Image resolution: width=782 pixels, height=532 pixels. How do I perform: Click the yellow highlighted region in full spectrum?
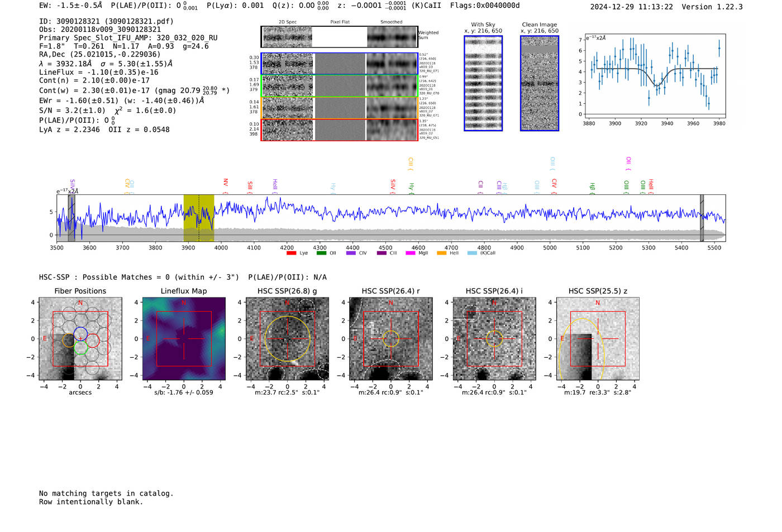tap(199, 218)
